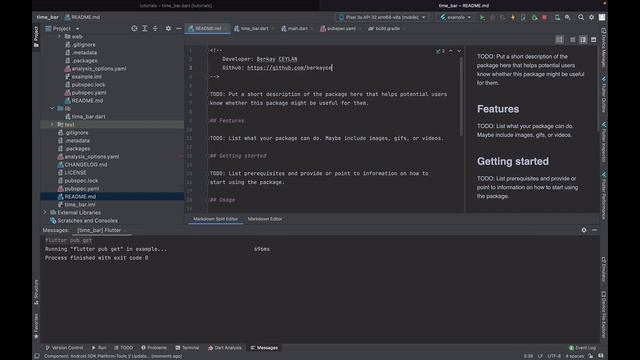Open Search Everywhere magnifier in top toolbar
640x360 pixels.
(580, 18)
